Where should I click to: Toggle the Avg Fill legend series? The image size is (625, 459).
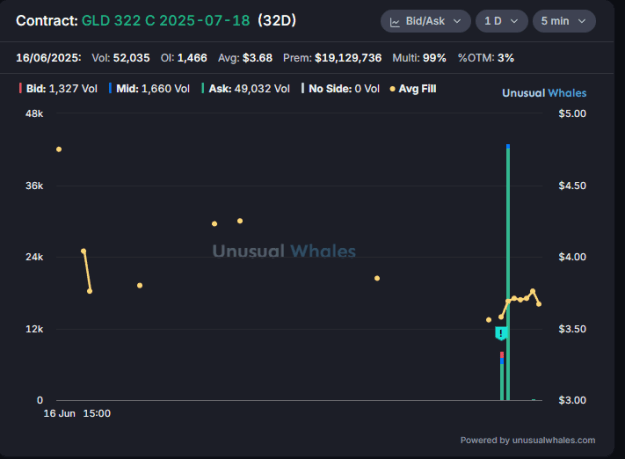tap(413, 88)
